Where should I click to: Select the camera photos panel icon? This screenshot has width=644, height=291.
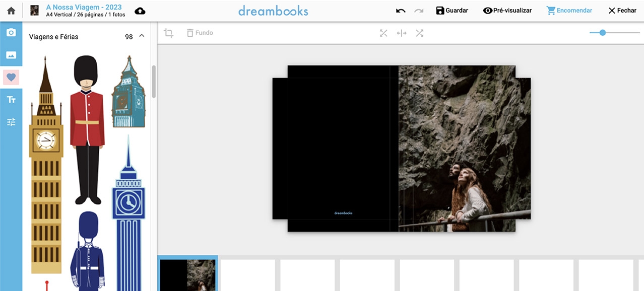tap(11, 32)
